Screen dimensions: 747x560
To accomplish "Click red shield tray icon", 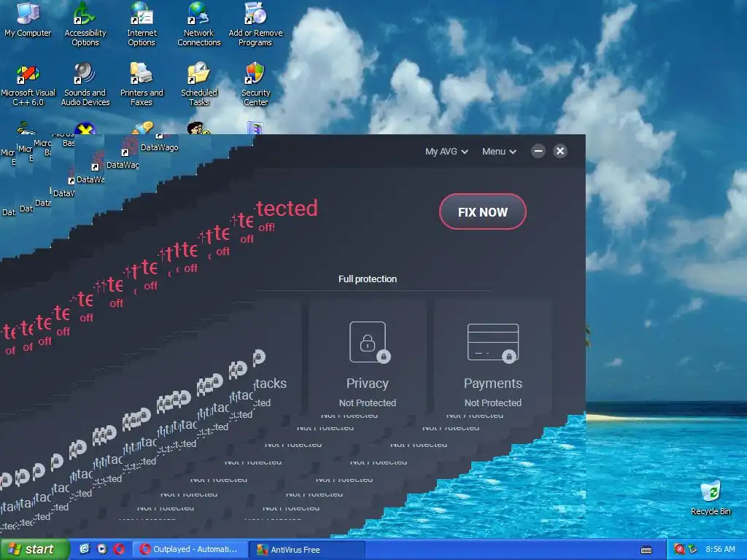I will click(x=680, y=549).
